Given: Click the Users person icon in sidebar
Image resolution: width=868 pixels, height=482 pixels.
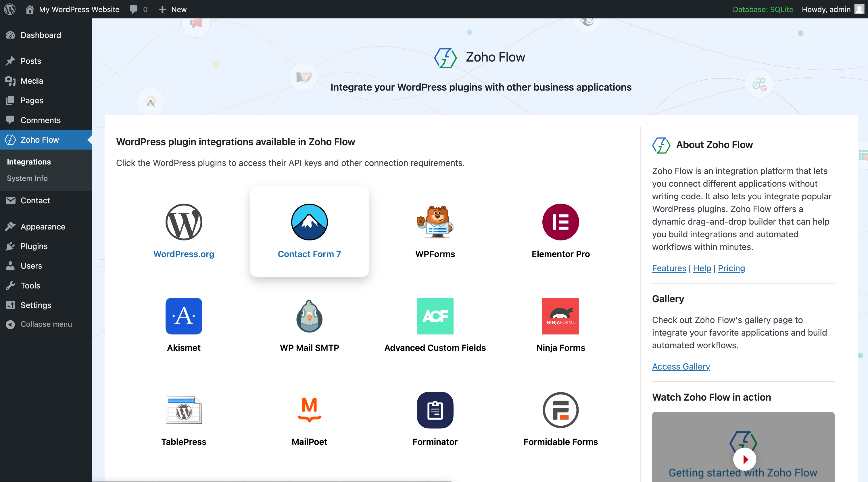Looking at the screenshot, I should (10, 266).
